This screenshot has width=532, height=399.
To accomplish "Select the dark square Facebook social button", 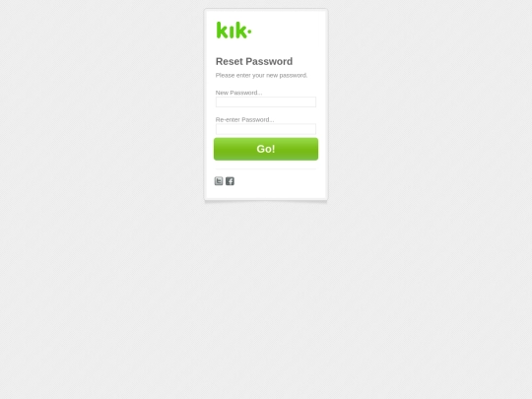I will 230,181.
